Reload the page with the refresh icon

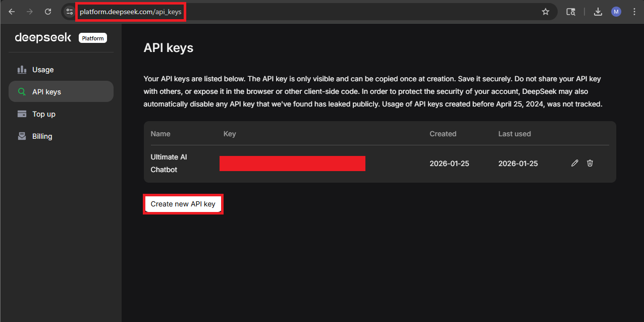coord(47,12)
